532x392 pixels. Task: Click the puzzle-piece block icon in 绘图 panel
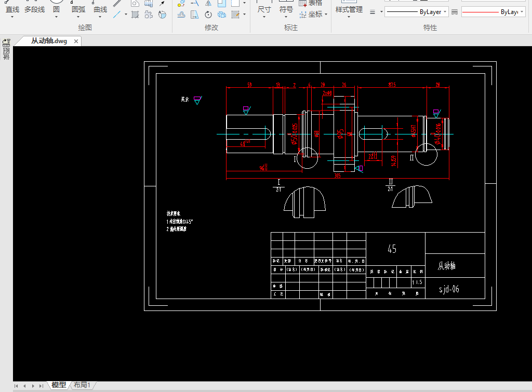click(148, 15)
